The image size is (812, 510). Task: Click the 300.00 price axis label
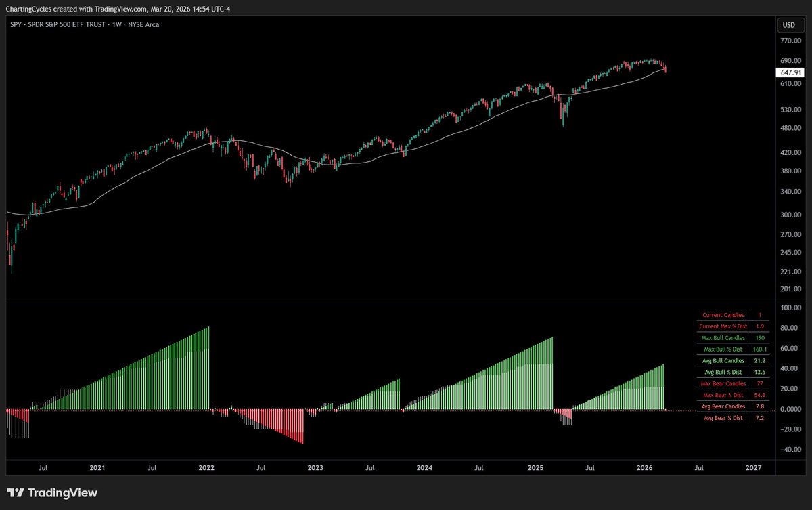tap(790, 215)
